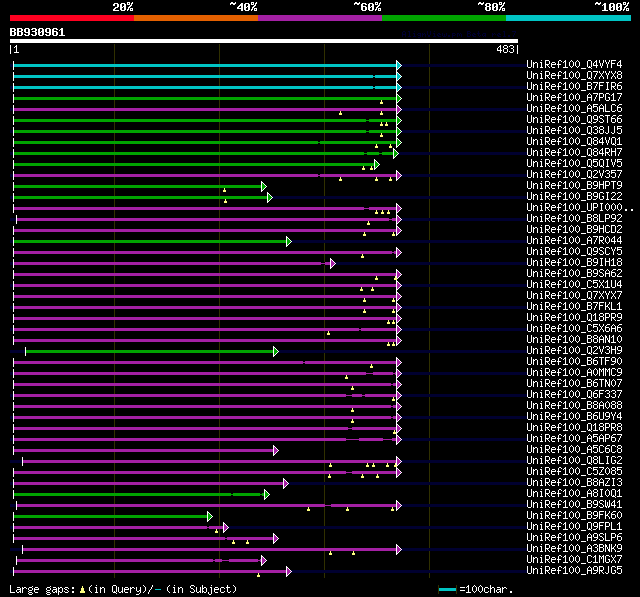This screenshot has height=597, width=640.
Task: Click the UniRef100_B6TN07 hit label
Action: coord(574,384)
